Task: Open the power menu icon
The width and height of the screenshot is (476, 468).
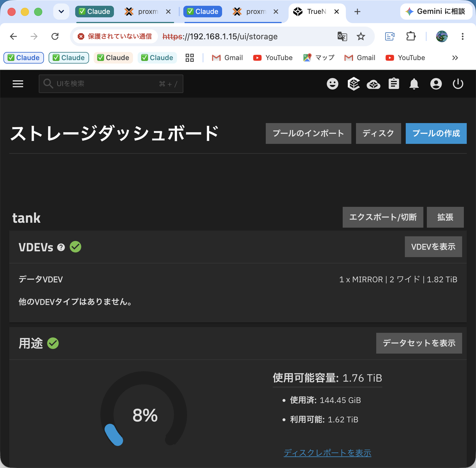Action: tap(458, 84)
